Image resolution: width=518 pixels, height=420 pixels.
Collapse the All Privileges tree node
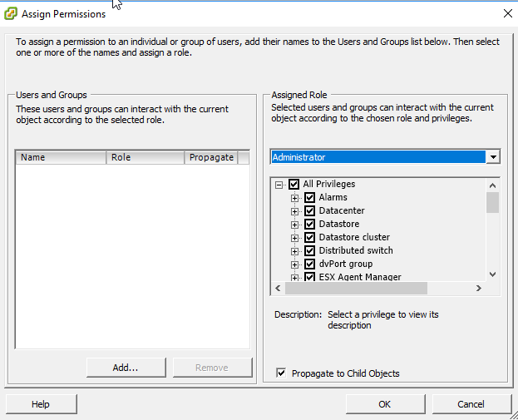[x=279, y=185]
